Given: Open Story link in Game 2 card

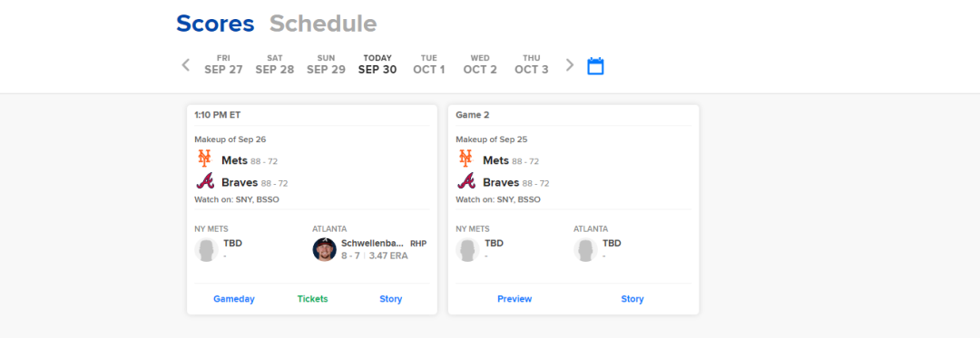Looking at the screenshot, I should pos(632,299).
